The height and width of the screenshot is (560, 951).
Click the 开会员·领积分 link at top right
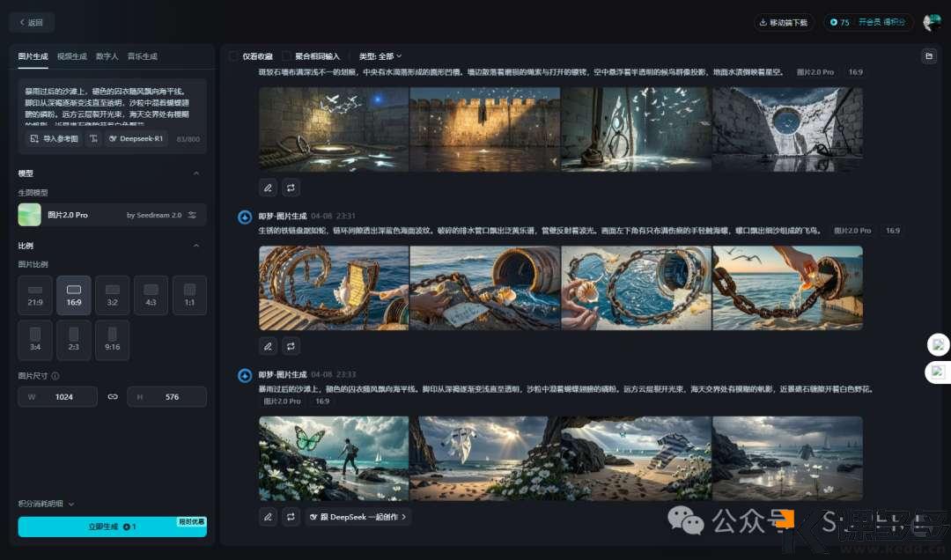[x=881, y=24]
